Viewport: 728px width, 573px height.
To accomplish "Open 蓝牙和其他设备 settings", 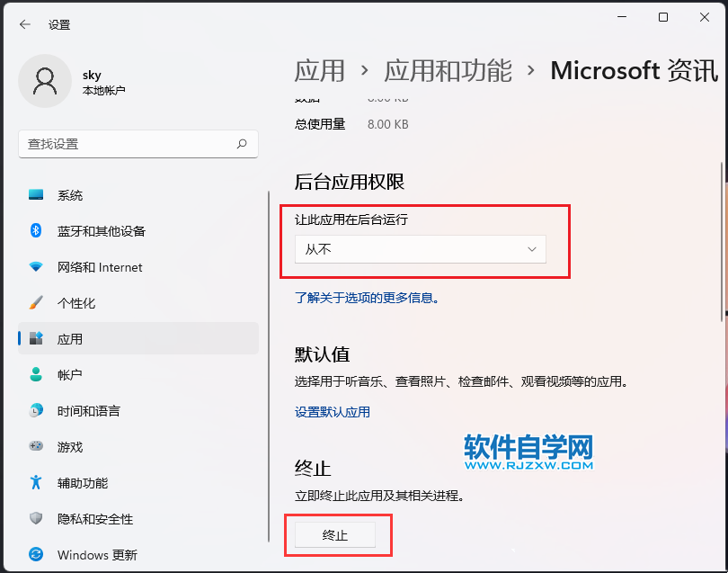I will (101, 231).
